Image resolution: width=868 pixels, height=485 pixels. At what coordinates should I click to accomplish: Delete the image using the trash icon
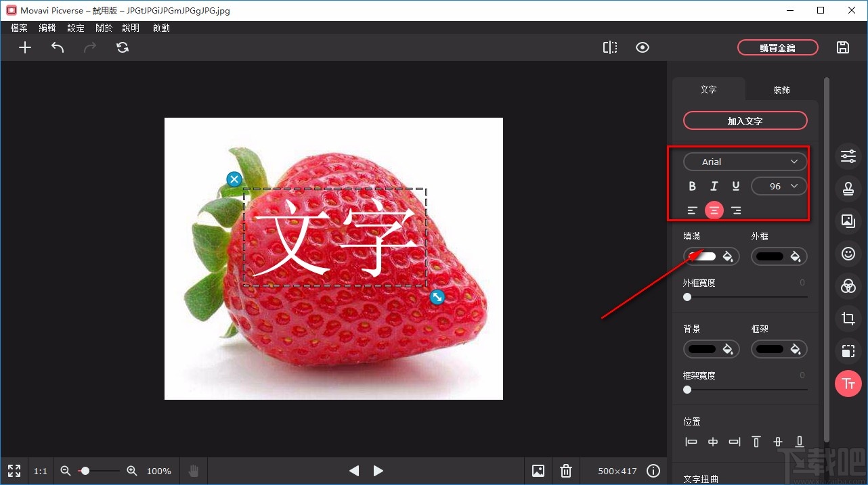point(566,470)
